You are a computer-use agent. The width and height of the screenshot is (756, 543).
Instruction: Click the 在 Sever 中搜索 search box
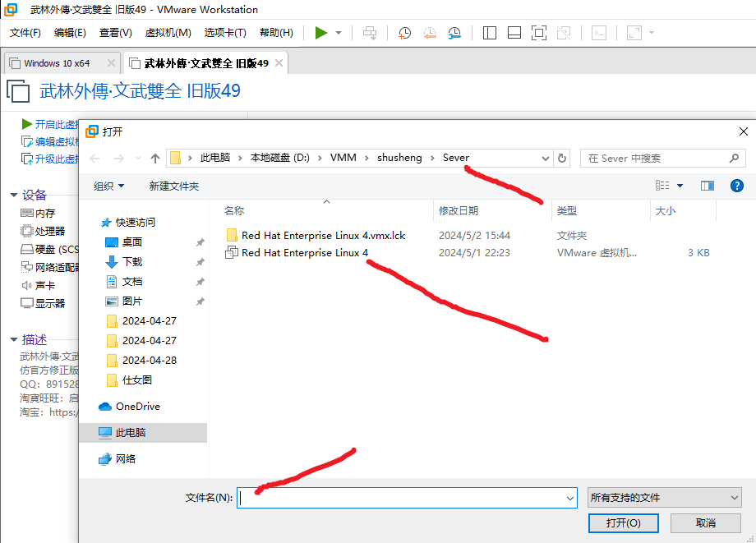pyautogui.click(x=662, y=159)
